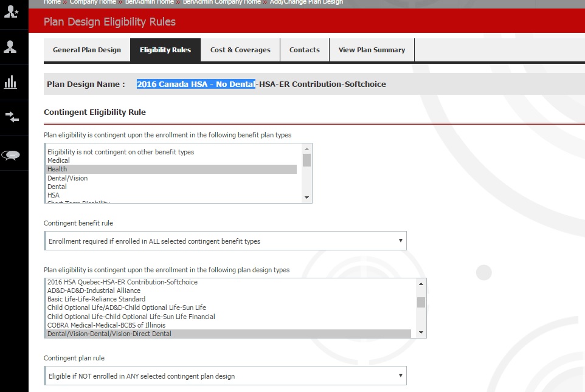Select HSA in benefit plan types list
Screen dimensions: 585x392
click(171, 195)
